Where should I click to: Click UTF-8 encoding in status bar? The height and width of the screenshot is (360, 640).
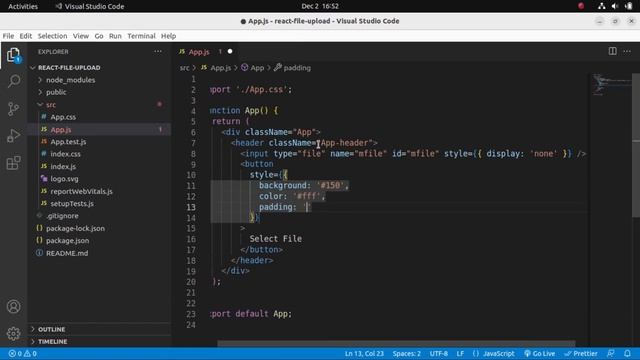tap(438, 353)
